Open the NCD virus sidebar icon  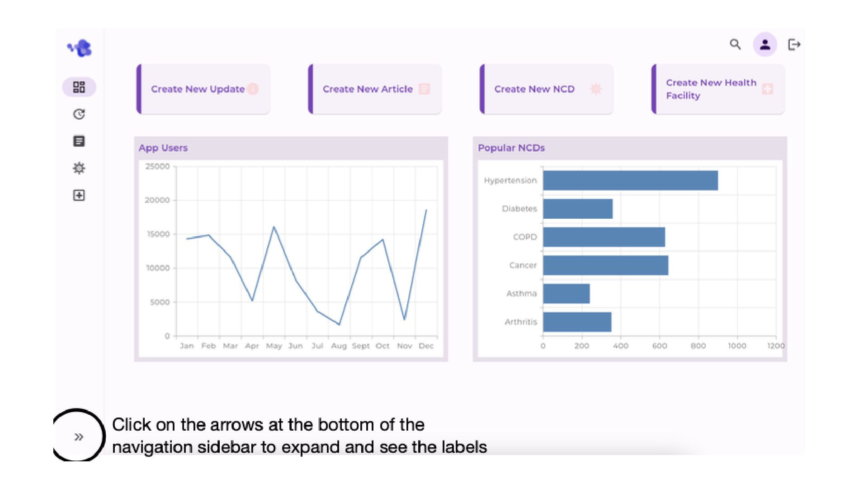pos(79,169)
